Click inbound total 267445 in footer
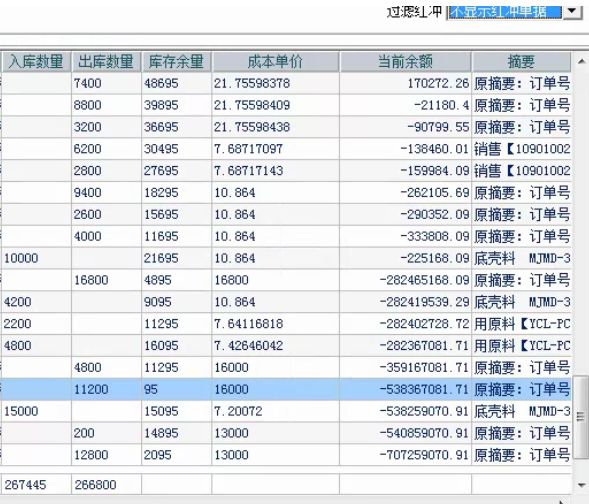Screen dimensions: 589x504 click(36, 484)
